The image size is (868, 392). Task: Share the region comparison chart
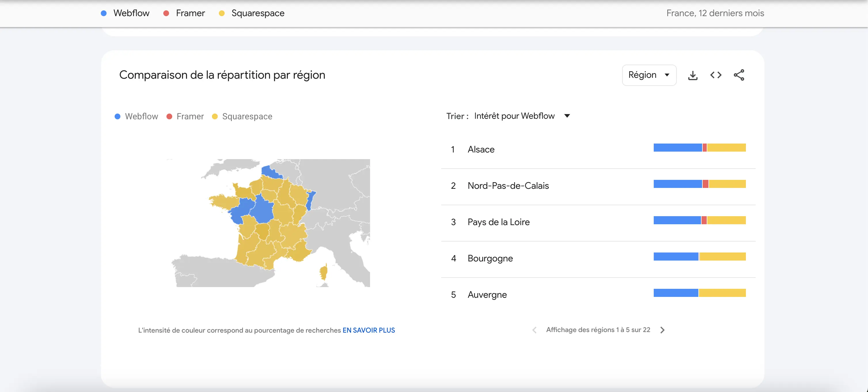click(739, 75)
